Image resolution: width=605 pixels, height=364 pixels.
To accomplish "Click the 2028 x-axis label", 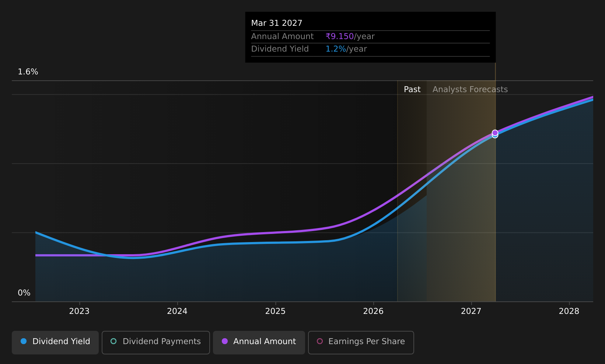I will 569,311.
